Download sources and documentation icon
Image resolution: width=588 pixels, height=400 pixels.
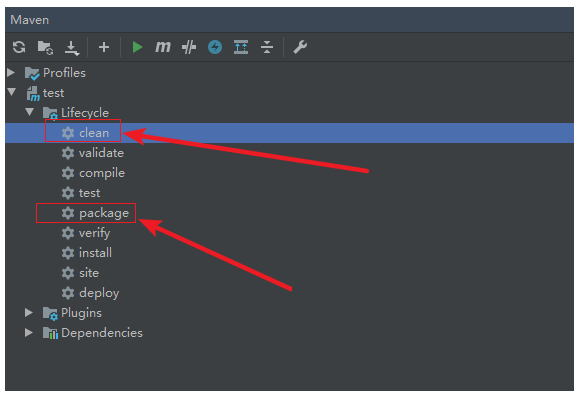(x=72, y=48)
